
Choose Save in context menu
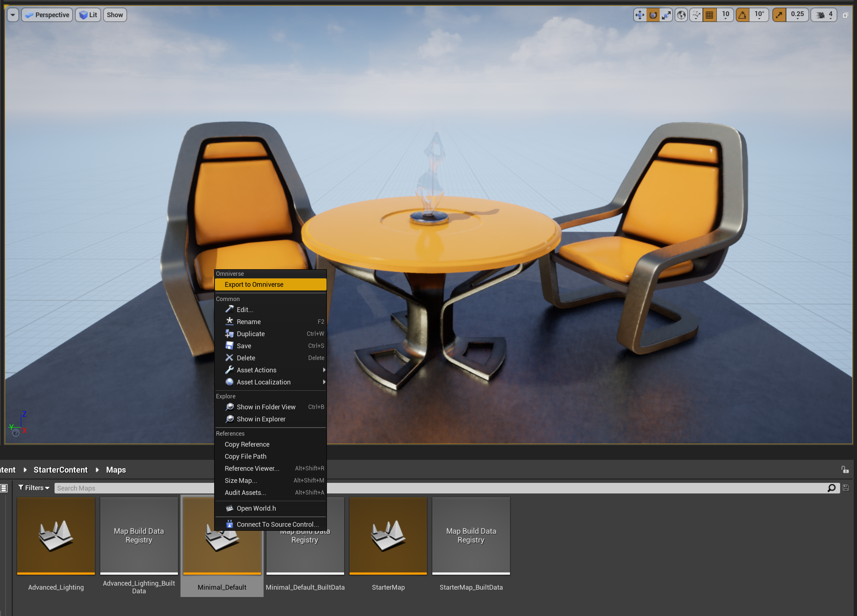click(271, 346)
